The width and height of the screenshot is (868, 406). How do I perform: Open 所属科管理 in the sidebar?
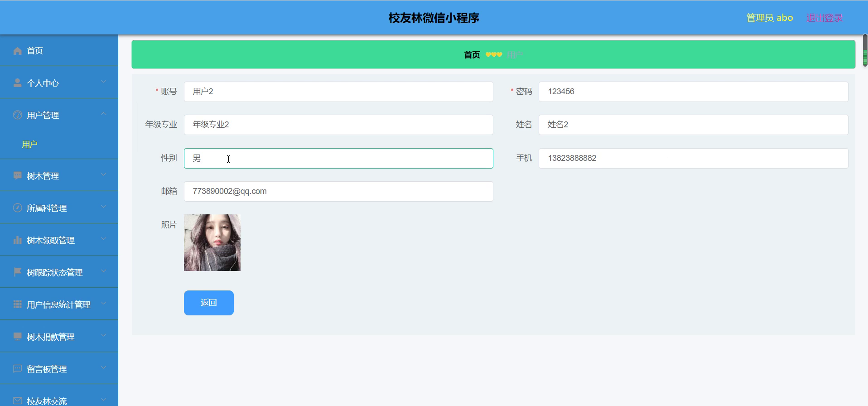59,208
